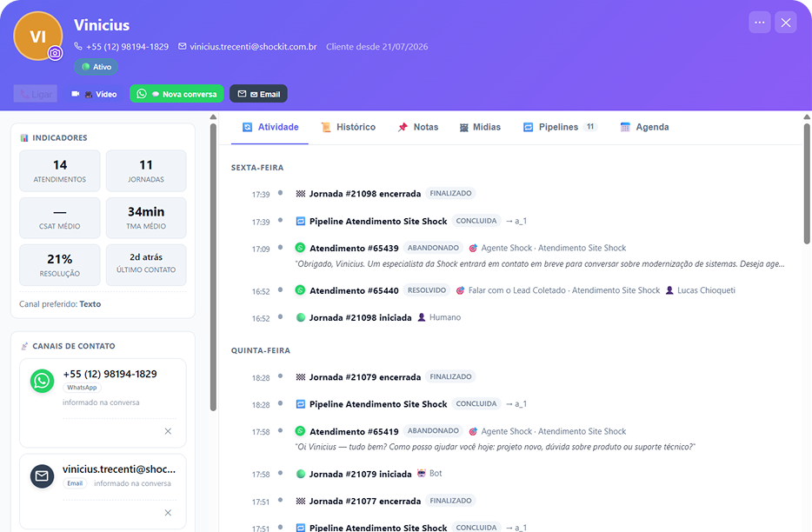Click checkered flag icon of Jornada #21077 encerrada
Screen dimensions: 812x532
(300, 501)
